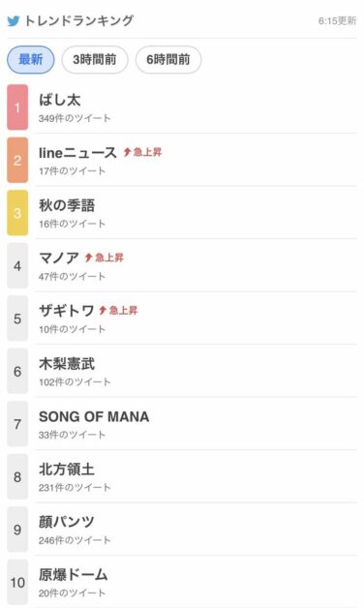The width and height of the screenshot is (364, 608).
Task: Switch to the 6時間前 tab
Action: tap(168, 60)
